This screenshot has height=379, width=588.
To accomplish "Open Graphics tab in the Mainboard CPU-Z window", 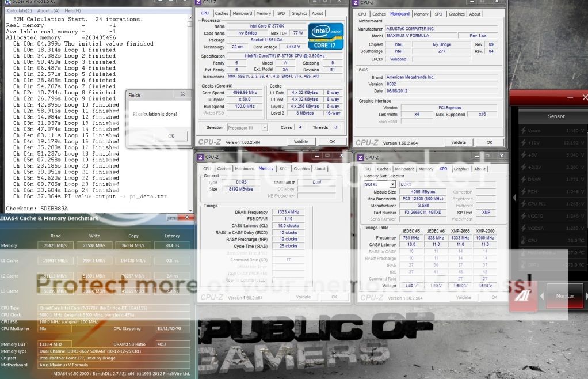I will click(456, 14).
